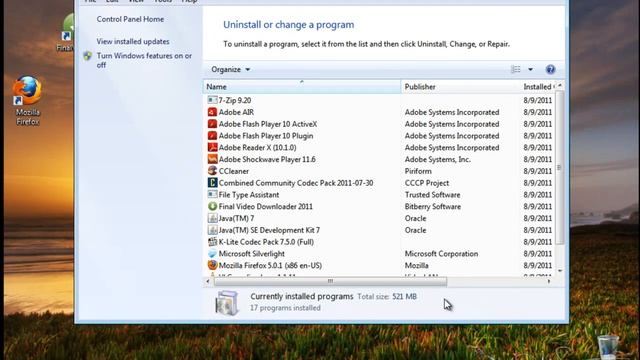
Task: Click the Final Video Downloader 2011 icon
Action: coord(212,207)
